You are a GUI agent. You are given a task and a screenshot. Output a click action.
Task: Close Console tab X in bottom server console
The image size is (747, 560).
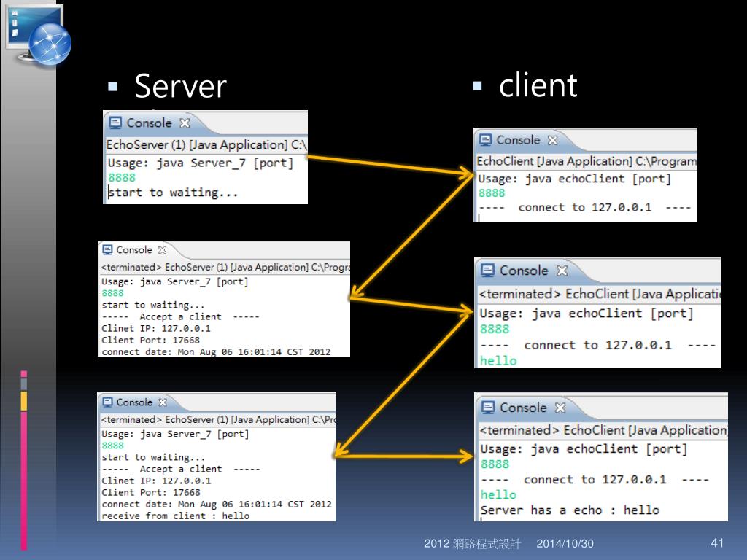(163, 402)
